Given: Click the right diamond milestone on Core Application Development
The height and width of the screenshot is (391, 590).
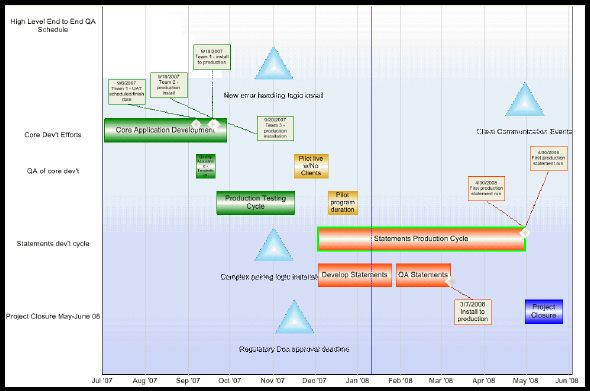Looking at the screenshot, I should [x=213, y=124].
